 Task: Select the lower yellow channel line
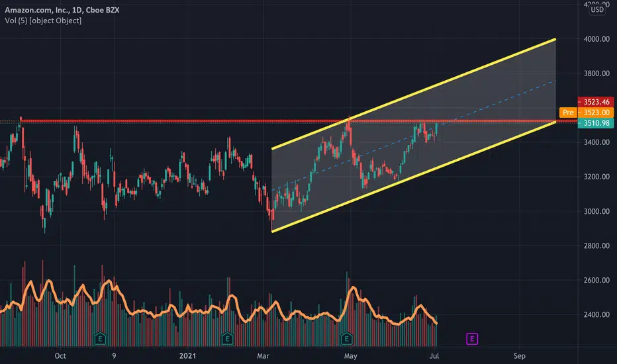click(413, 177)
